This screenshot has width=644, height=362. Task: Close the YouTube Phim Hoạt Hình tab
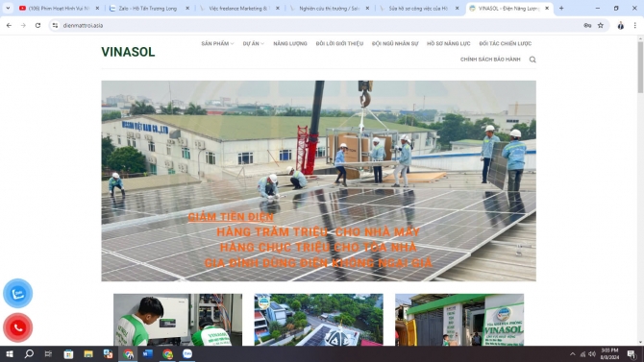[97, 9]
